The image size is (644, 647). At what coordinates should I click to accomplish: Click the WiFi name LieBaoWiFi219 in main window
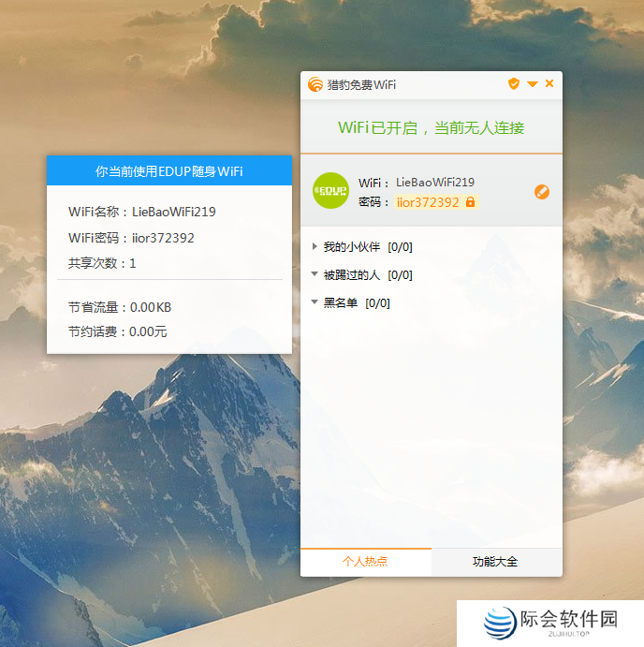[x=435, y=182]
